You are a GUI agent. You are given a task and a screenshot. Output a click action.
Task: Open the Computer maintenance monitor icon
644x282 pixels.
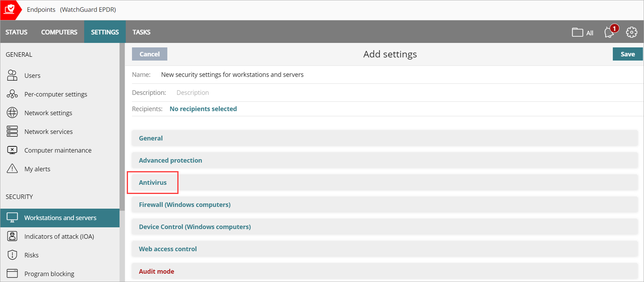click(x=12, y=150)
